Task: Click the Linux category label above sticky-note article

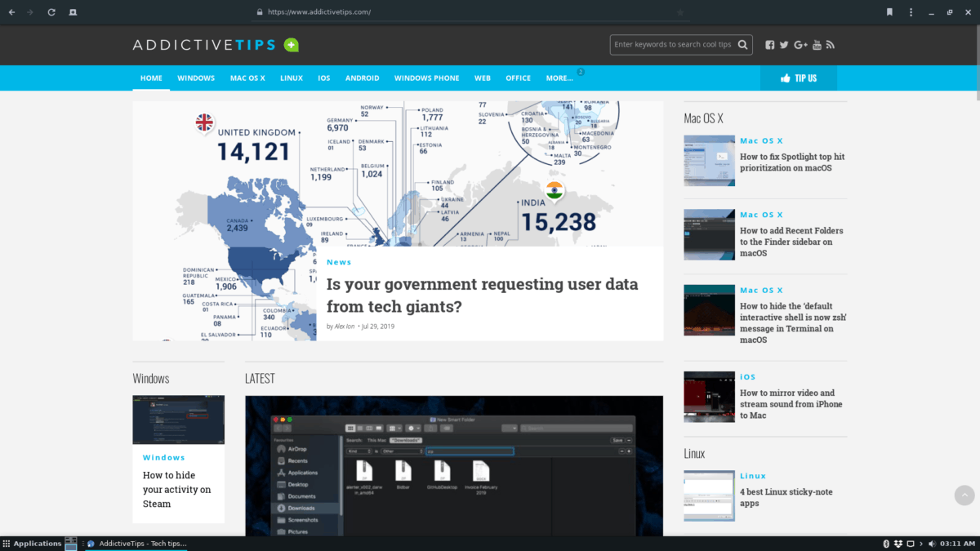Action: point(753,476)
